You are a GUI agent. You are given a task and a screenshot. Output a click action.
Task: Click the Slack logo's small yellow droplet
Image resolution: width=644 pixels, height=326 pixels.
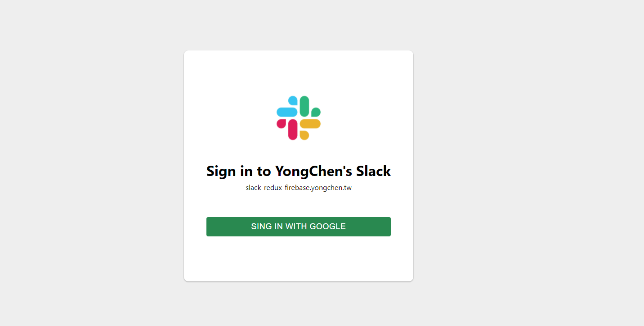click(x=304, y=135)
